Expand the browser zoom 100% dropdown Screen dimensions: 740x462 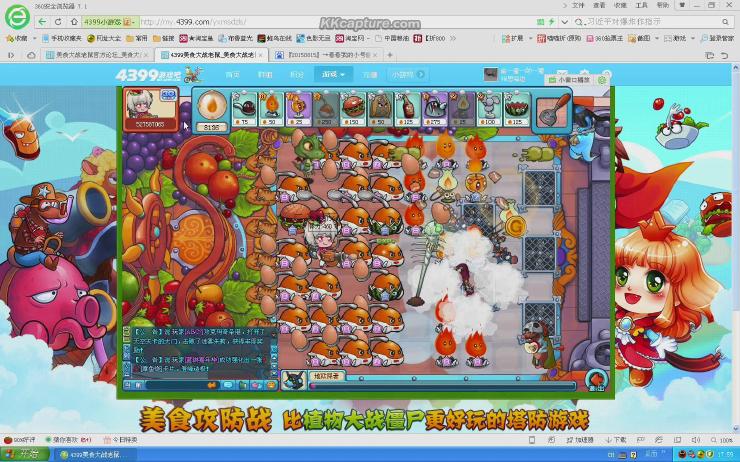(x=724, y=440)
